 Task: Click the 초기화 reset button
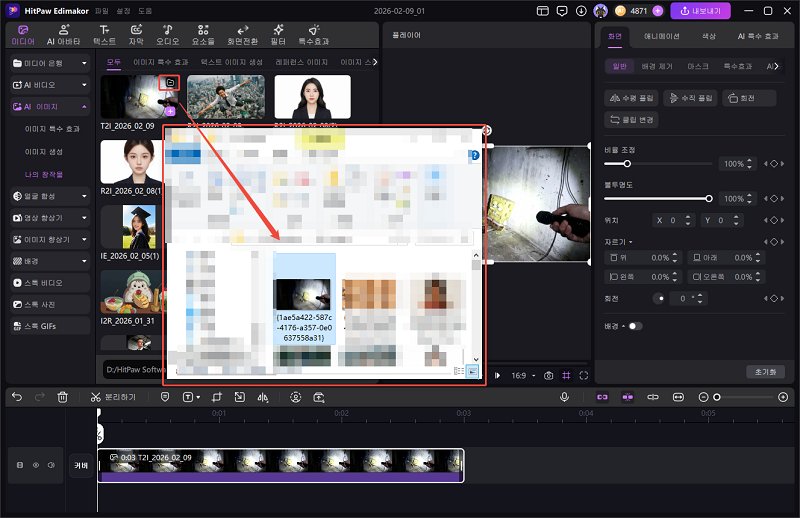pos(765,371)
